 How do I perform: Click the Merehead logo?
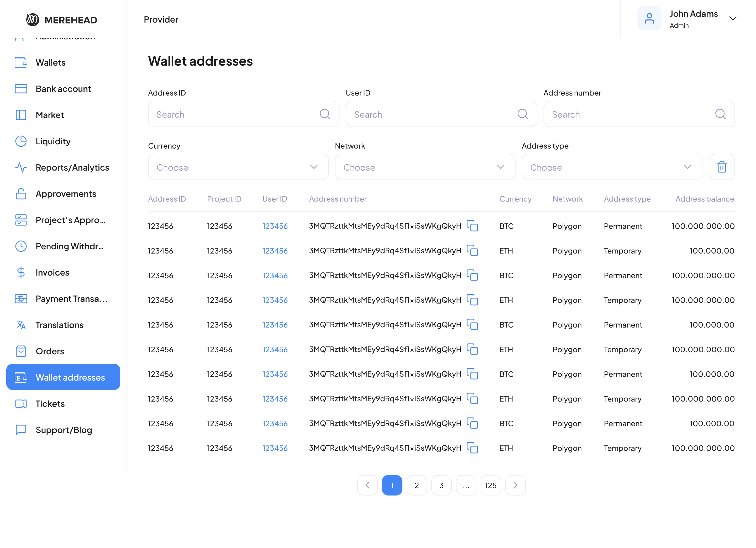[61, 20]
